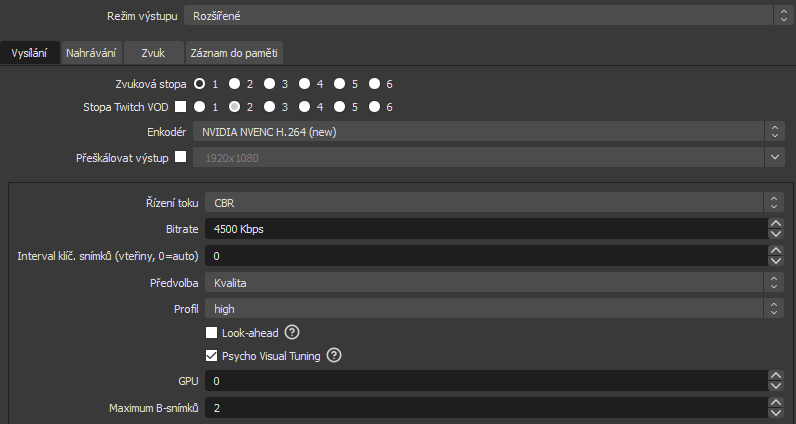Select Zvuková stopa track 1
This screenshot has width=796, height=424.
pyautogui.click(x=200, y=84)
